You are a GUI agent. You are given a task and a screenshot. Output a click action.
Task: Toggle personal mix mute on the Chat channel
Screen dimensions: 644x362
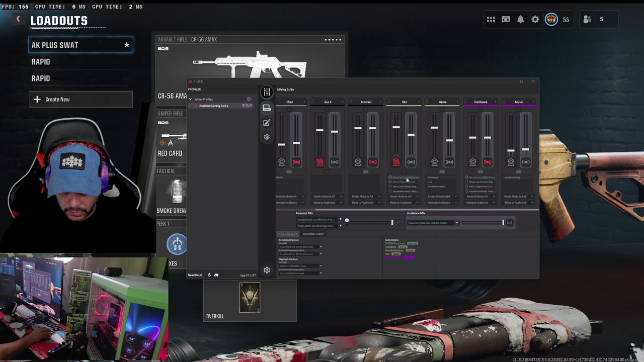281,162
